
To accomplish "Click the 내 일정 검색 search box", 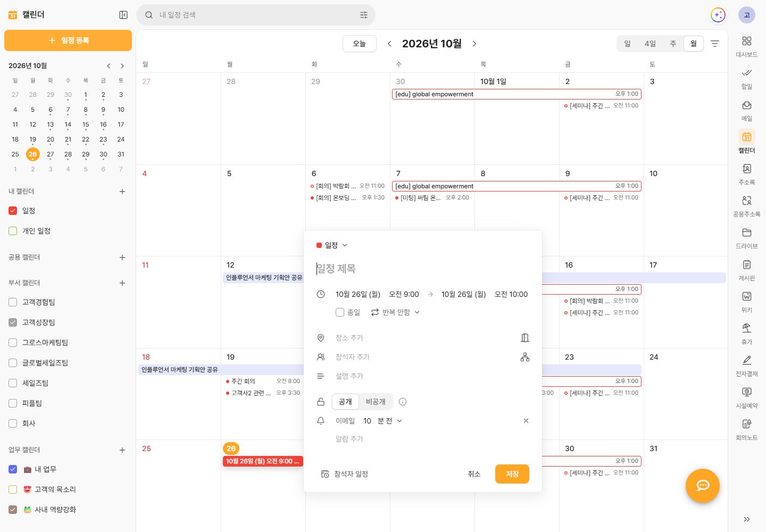I will pos(256,15).
